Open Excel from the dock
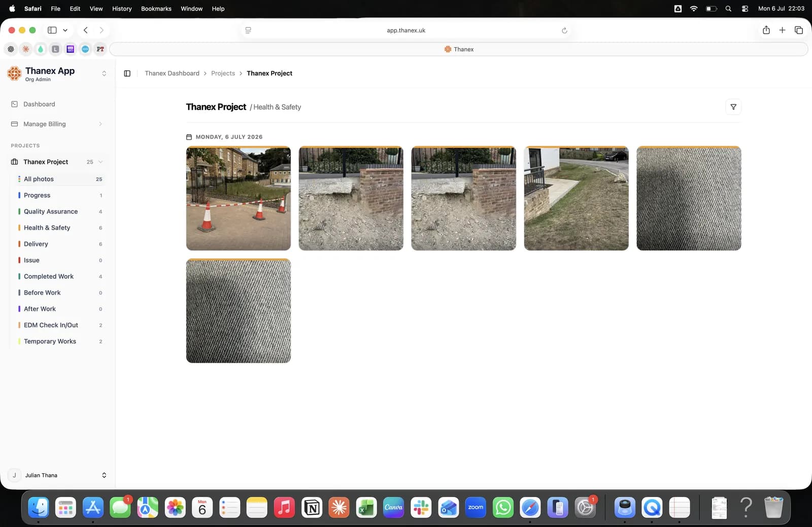The image size is (812, 527). 366,507
